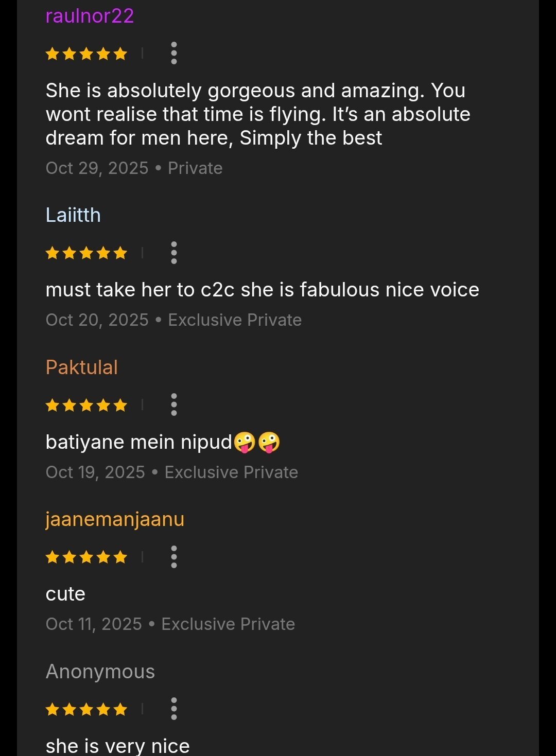
Task: Open the jaanemanjaanu username link
Action: coord(115,519)
